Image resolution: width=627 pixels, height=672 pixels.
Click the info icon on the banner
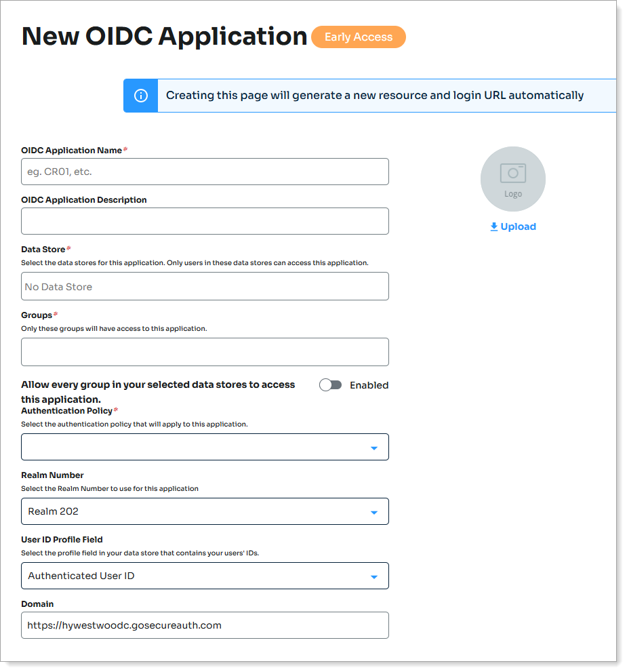click(140, 95)
